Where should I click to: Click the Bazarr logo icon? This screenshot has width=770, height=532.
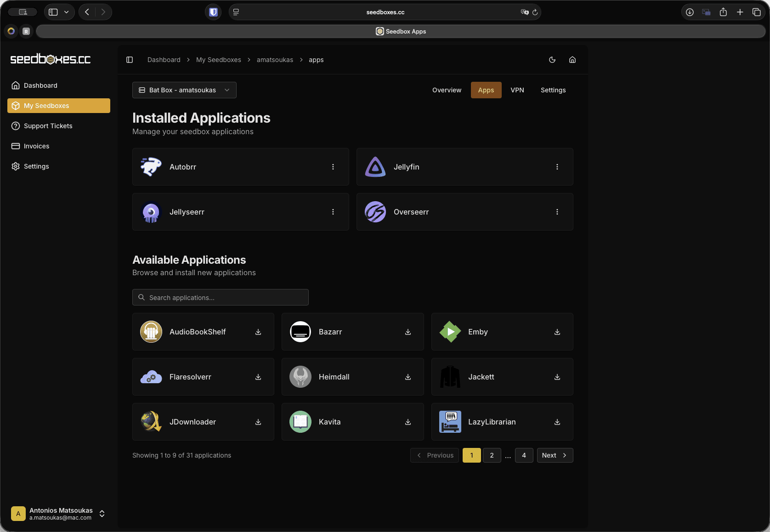click(300, 332)
